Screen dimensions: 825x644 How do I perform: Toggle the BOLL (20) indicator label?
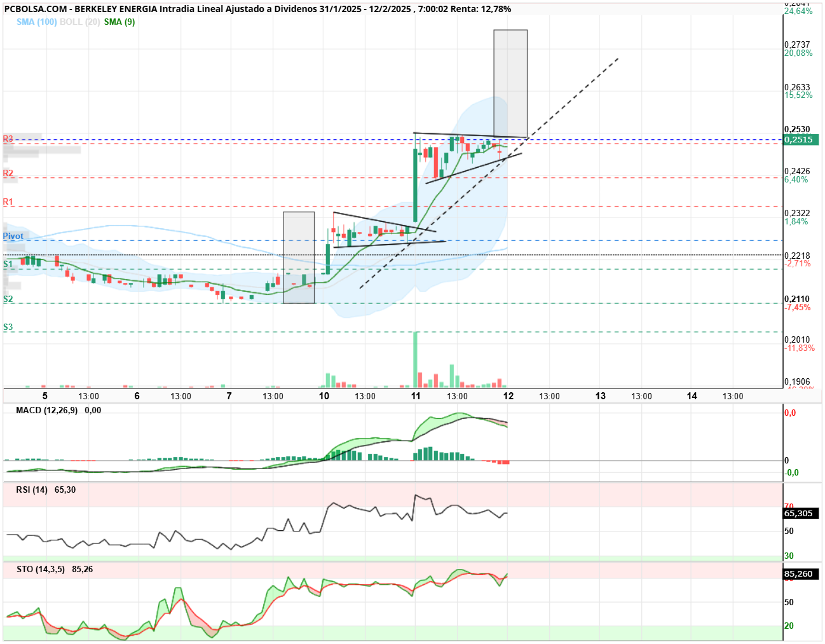[80, 22]
